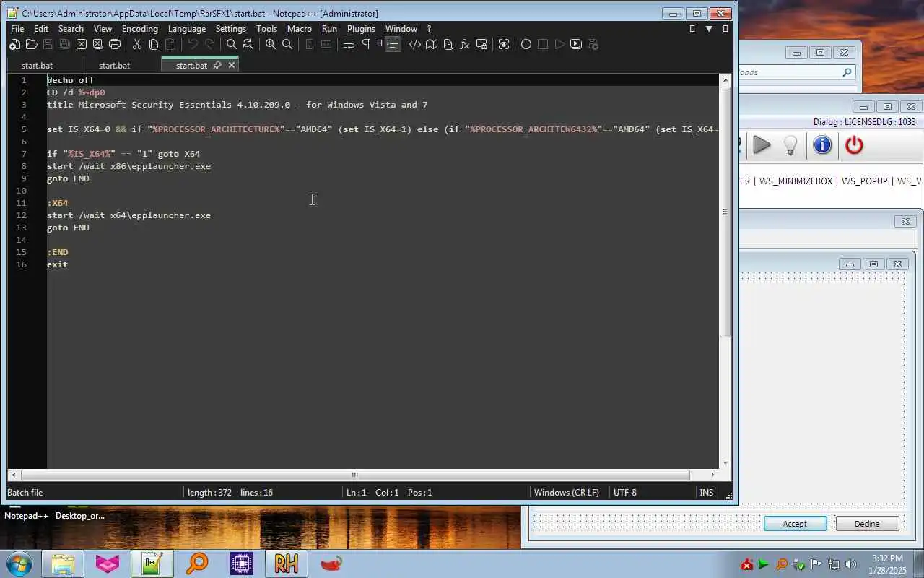Click the red chili pepper taskbar icon
The height and width of the screenshot is (578, 924).
tap(331, 564)
